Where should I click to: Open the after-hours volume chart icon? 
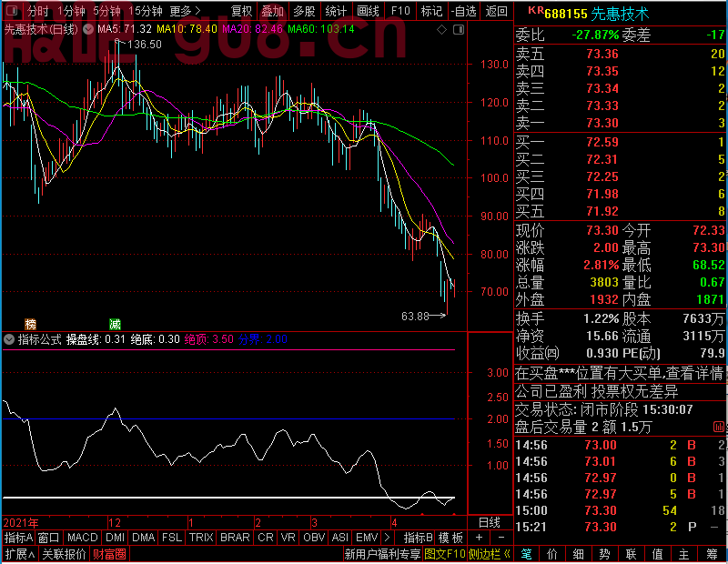(718, 427)
